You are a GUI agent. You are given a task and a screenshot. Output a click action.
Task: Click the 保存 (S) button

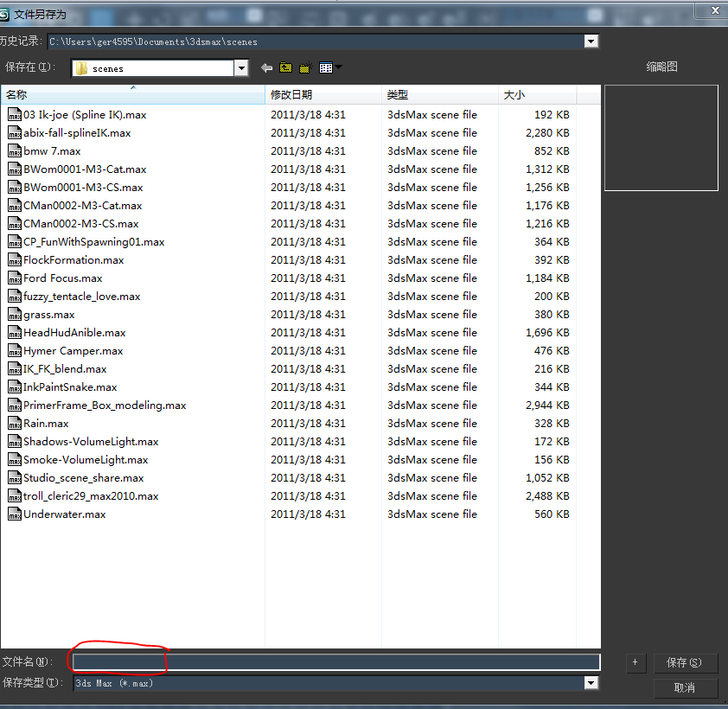686,662
